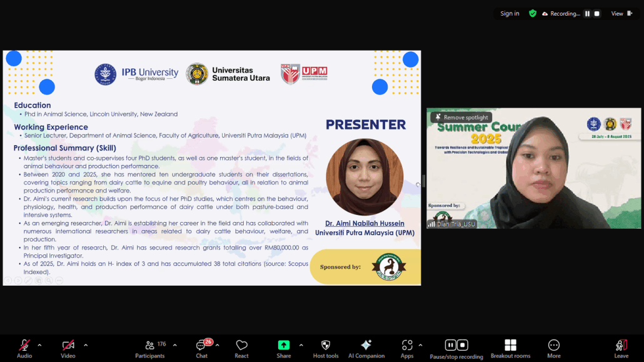
Task: Open the More options menu
Action: 553,346
